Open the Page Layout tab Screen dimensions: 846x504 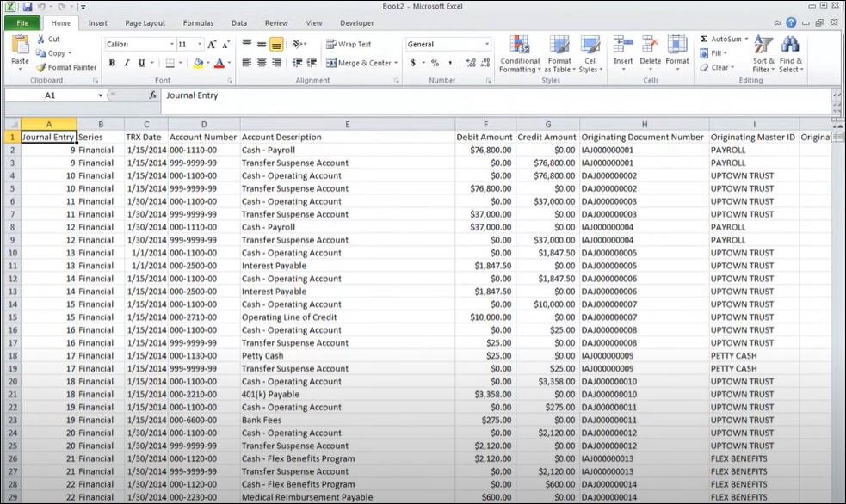tap(145, 23)
